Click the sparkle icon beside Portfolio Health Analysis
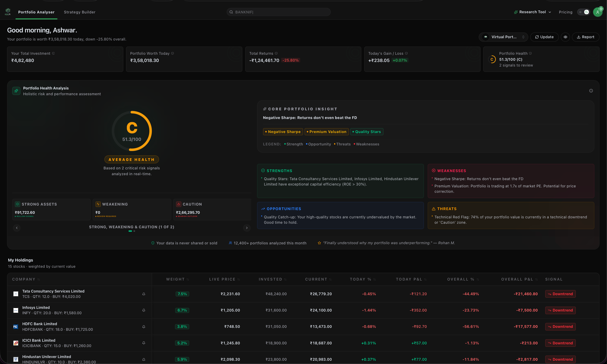 17,91
